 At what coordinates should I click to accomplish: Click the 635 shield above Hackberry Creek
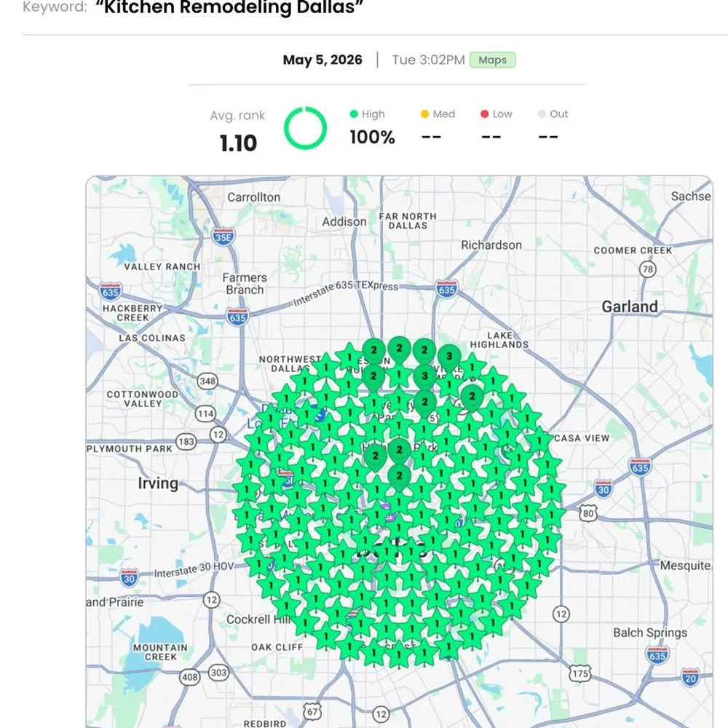[x=111, y=292]
